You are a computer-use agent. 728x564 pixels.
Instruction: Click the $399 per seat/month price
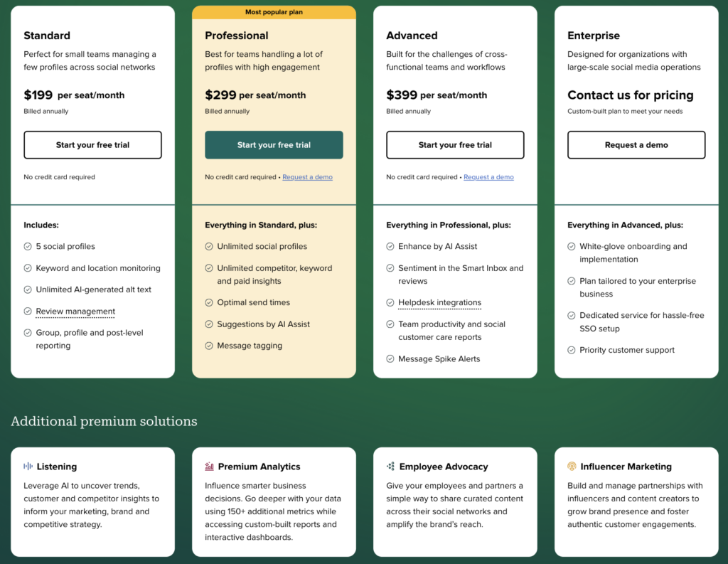(437, 95)
